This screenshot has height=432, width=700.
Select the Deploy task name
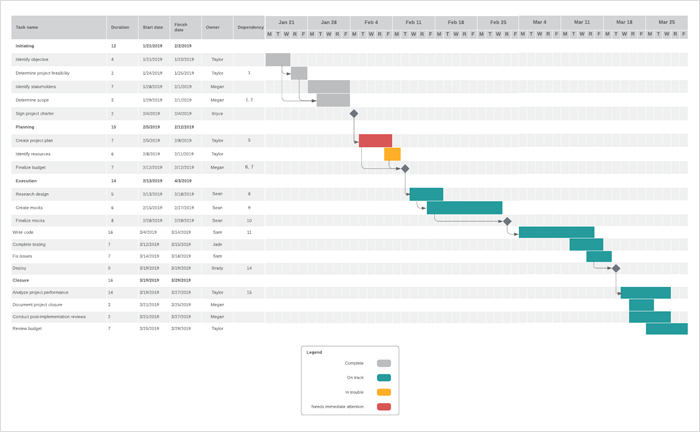pos(19,268)
